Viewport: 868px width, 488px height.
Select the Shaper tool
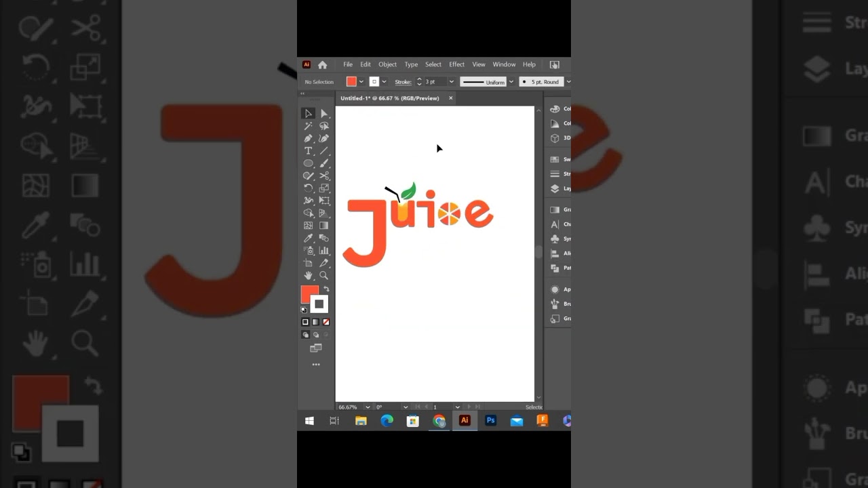(308, 176)
